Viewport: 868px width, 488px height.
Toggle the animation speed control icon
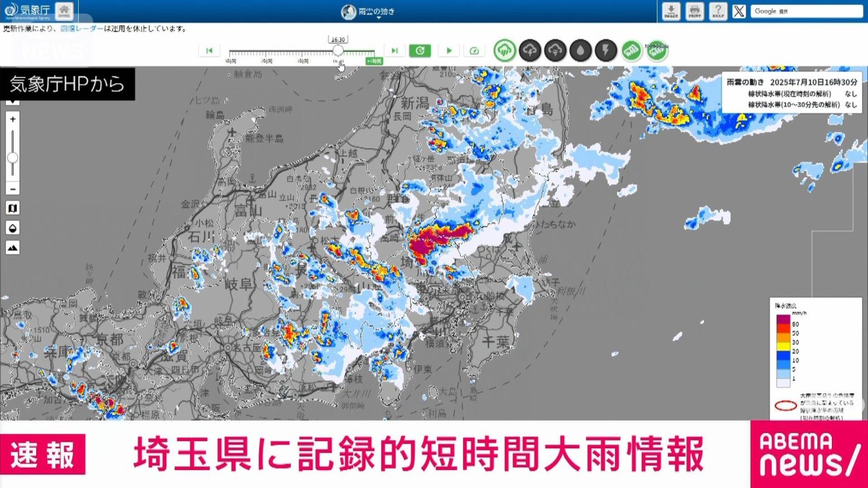click(475, 51)
